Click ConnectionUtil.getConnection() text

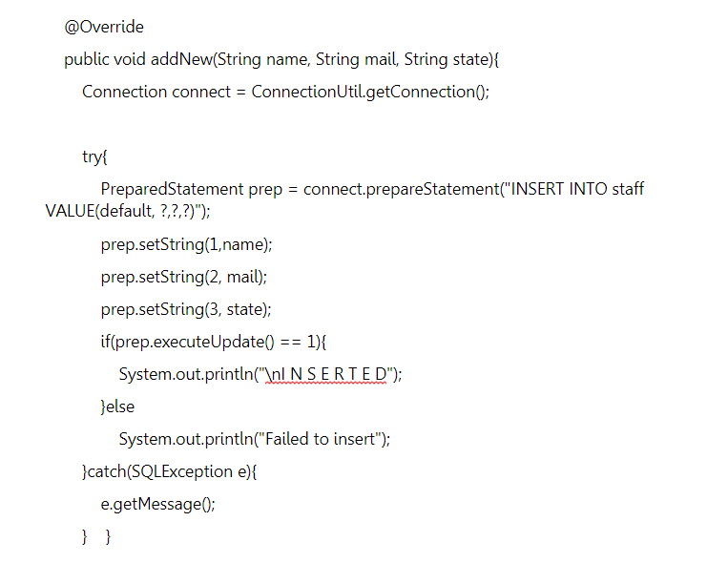click(x=370, y=92)
